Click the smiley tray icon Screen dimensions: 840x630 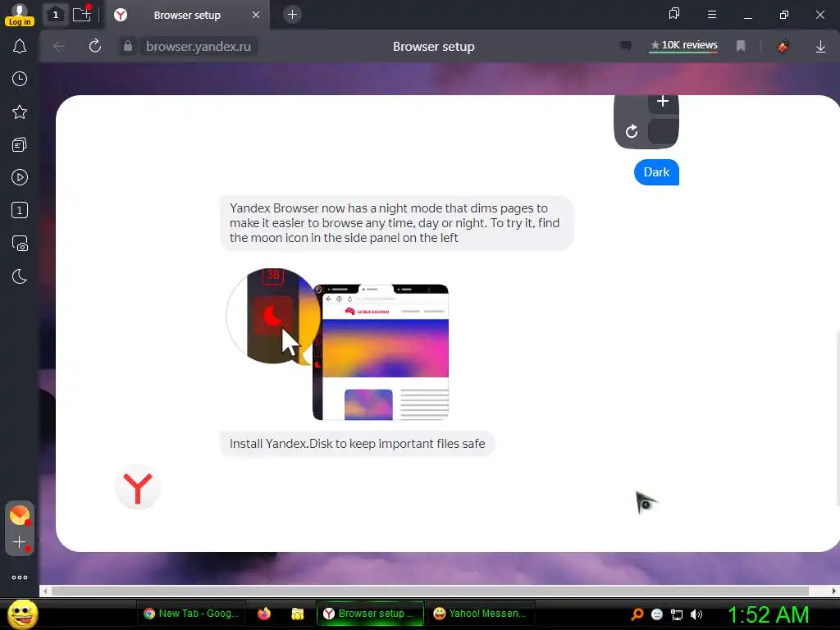[x=657, y=614]
